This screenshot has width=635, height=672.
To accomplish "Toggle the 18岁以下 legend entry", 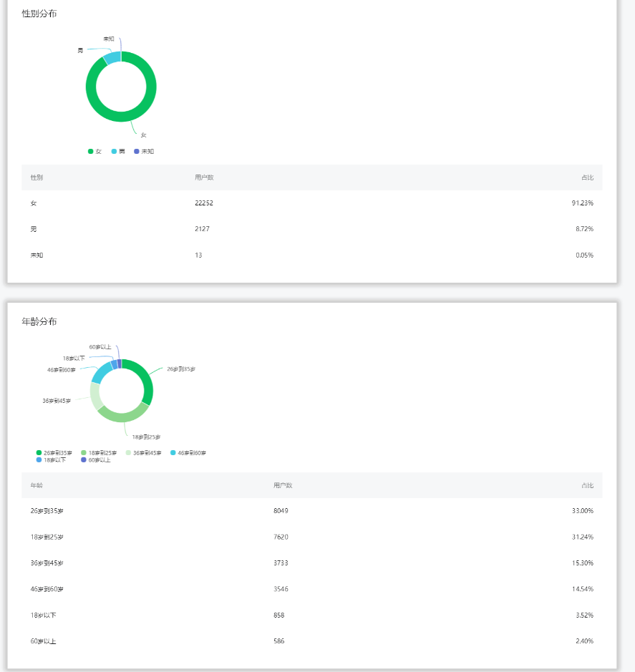I will coord(51,460).
